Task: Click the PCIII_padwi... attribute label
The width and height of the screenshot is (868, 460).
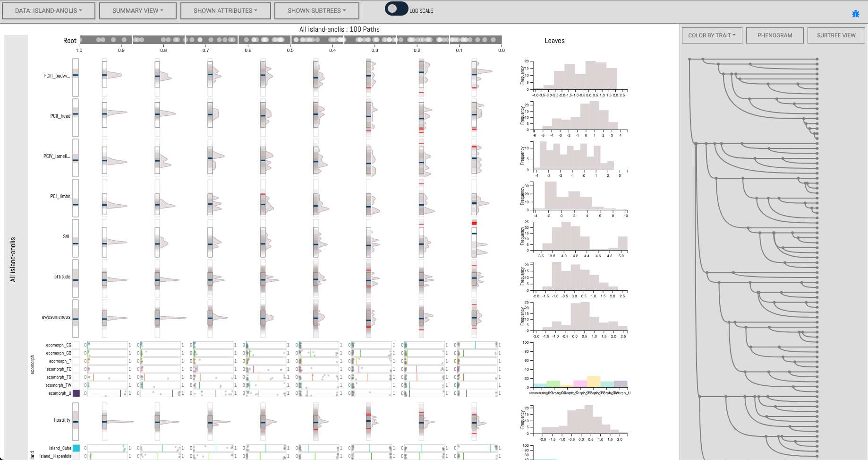Action: pyautogui.click(x=57, y=76)
